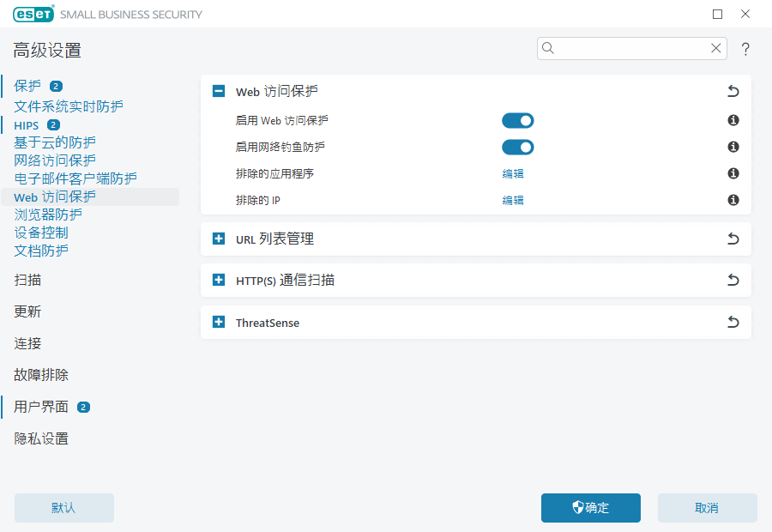Click 编辑 beside 排除的应用程序
The width and height of the screenshot is (772, 532).
pyautogui.click(x=511, y=173)
